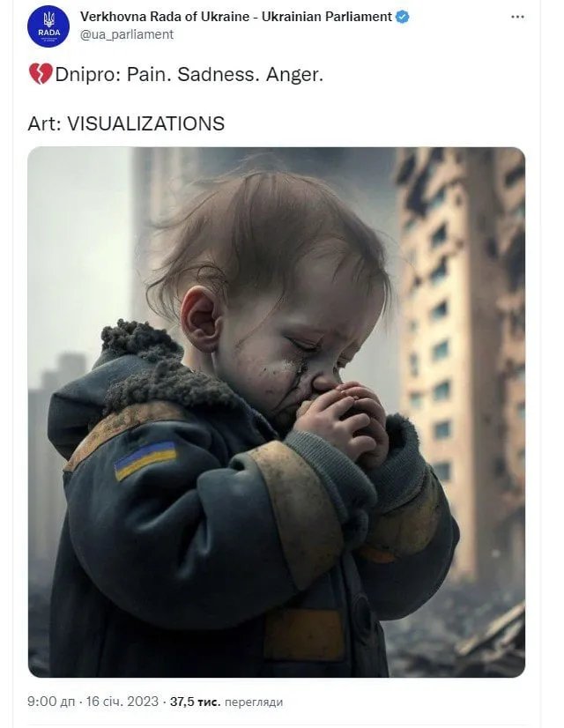Open Verkhovna Rada of Ukraine display name

click(x=236, y=17)
